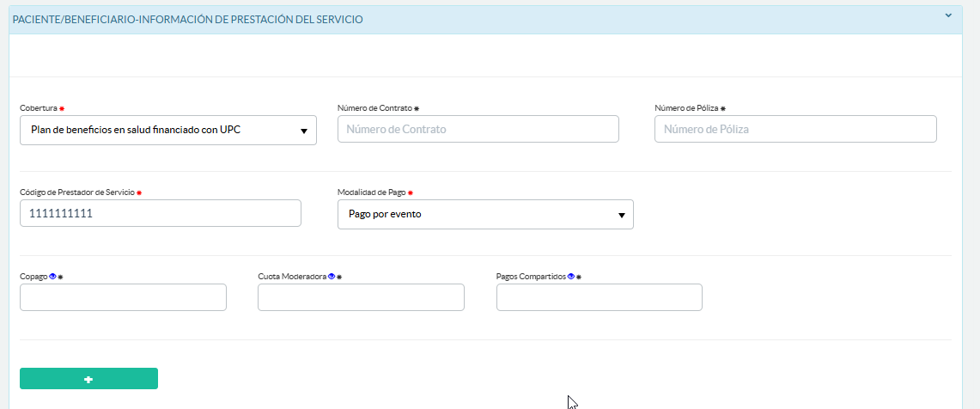The image size is (980, 409).
Task: Click the Copago label text
Action: 33,277
